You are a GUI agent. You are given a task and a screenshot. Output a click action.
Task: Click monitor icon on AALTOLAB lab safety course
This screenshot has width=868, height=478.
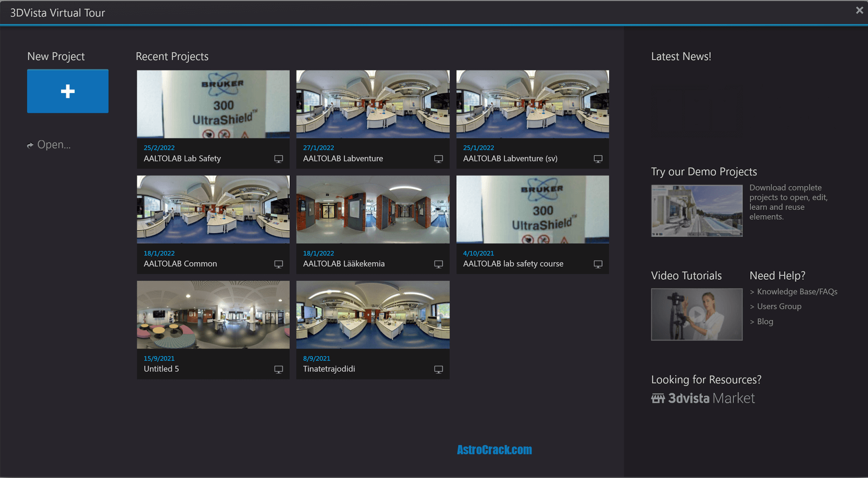pyautogui.click(x=598, y=264)
